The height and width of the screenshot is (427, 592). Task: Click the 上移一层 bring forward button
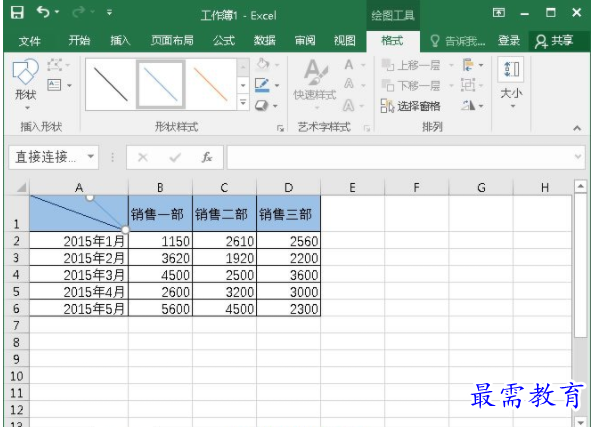coord(411,65)
